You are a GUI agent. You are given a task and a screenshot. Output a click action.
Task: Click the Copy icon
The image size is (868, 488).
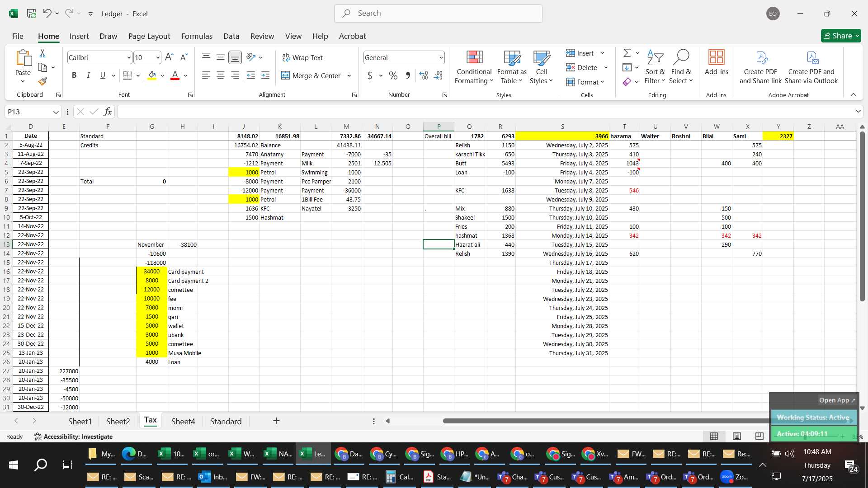(42, 67)
